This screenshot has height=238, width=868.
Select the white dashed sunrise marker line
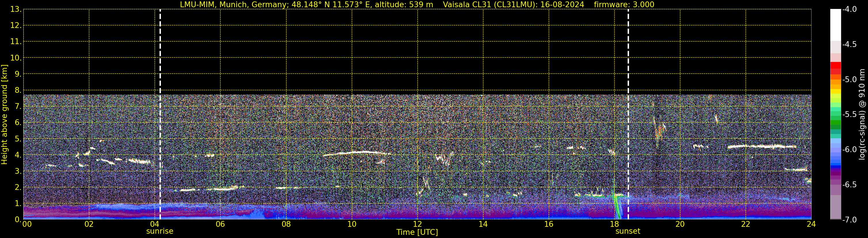tap(160, 114)
